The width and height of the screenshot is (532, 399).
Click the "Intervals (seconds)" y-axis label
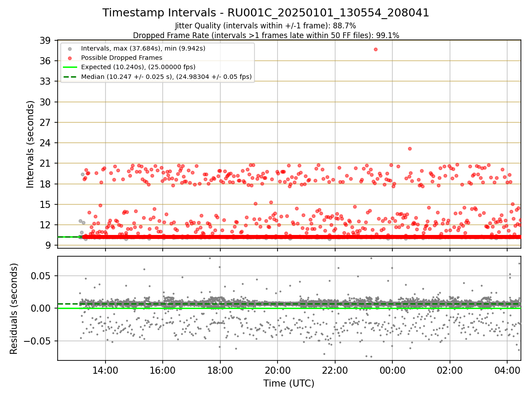pyautogui.click(x=30, y=144)
